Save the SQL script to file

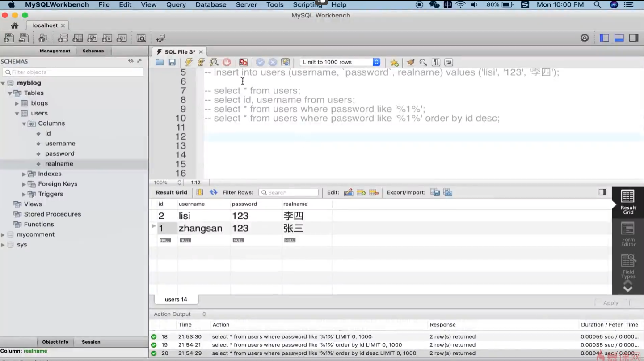click(172, 62)
